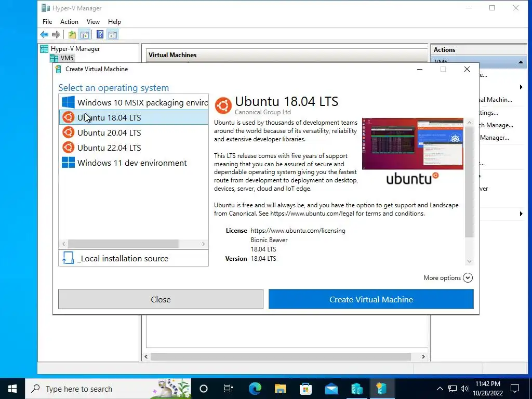Click the Local installation source option
The width and height of the screenshot is (532, 399).
(x=134, y=258)
